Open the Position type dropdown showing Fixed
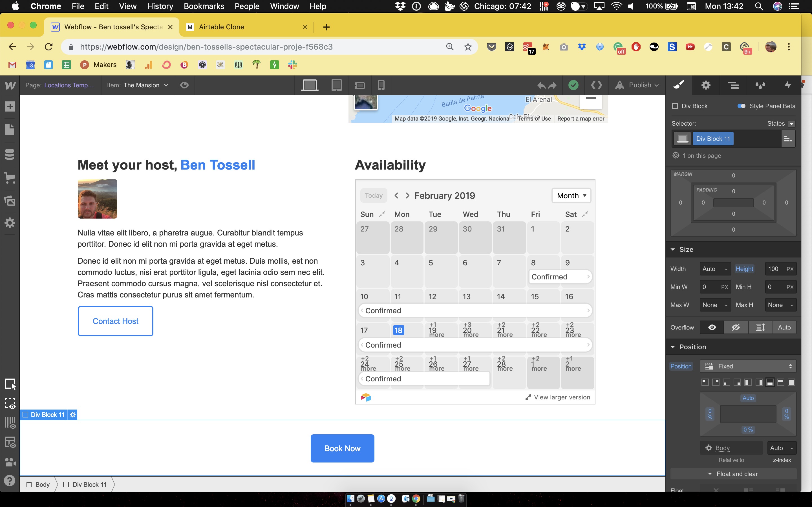Screen dimensions: 812x507 click(748, 366)
